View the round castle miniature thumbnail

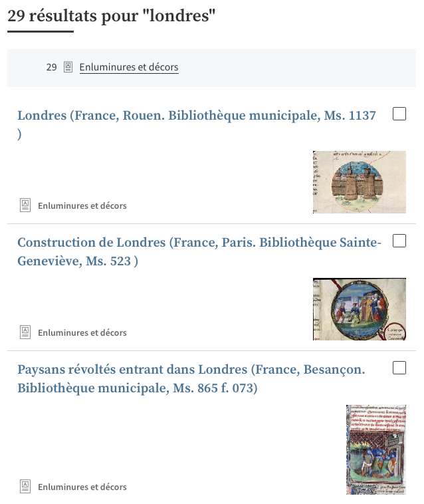[359, 182]
